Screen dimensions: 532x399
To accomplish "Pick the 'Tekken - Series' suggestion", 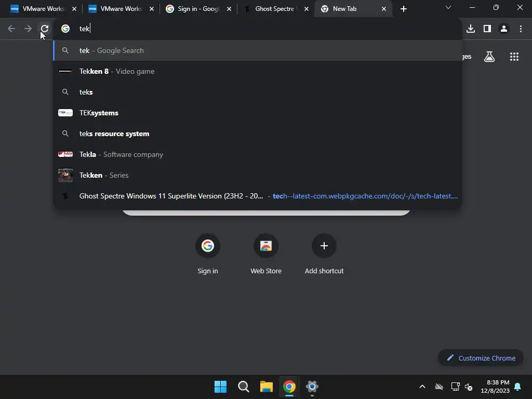I will pyautogui.click(x=258, y=175).
